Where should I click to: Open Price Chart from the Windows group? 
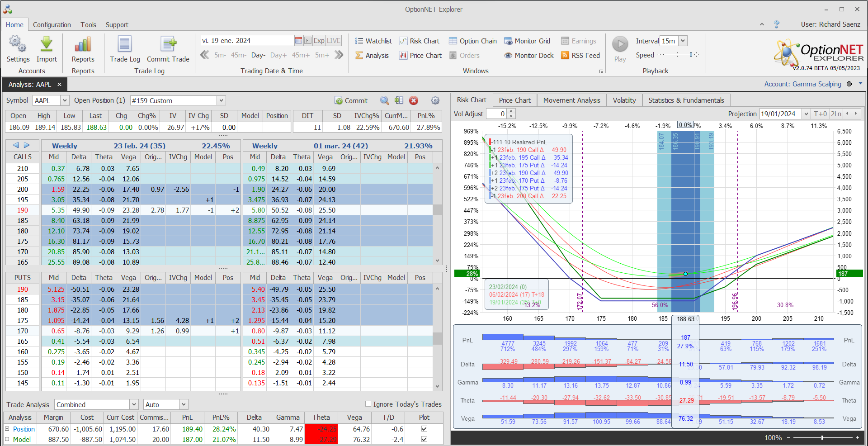(x=420, y=56)
